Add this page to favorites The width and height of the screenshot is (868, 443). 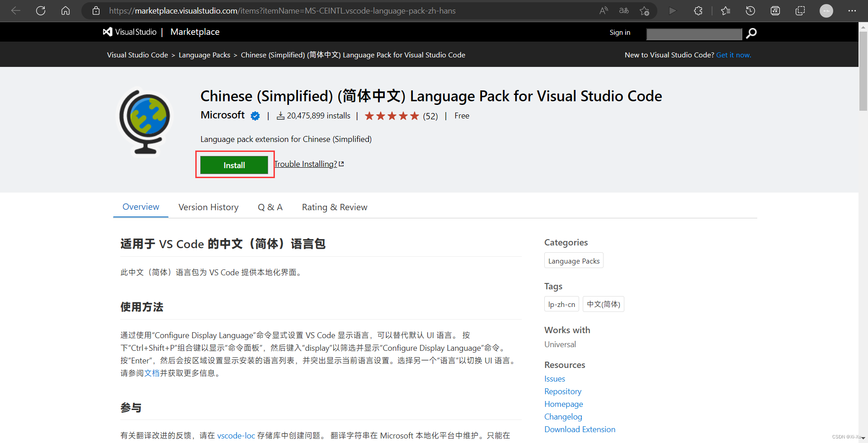click(x=645, y=10)
